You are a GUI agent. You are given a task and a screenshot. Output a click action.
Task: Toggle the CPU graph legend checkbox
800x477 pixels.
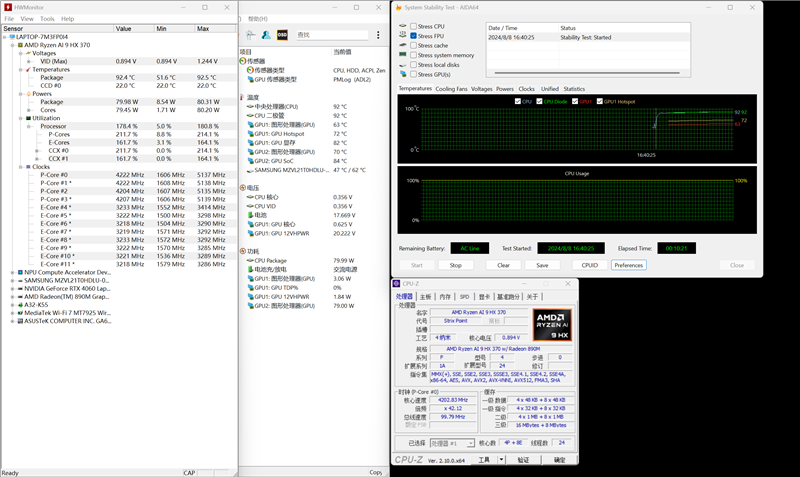pos(518,102)
